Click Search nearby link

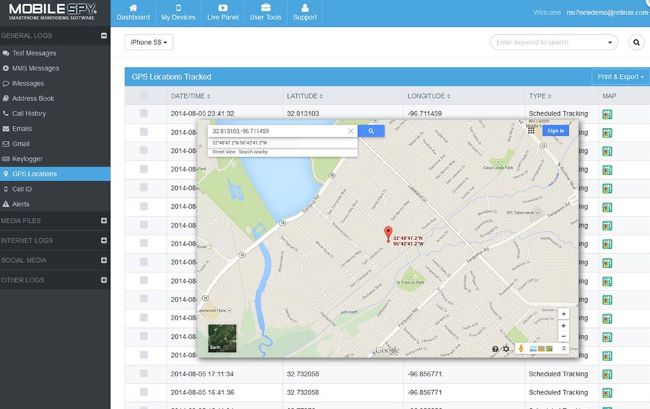253,152
